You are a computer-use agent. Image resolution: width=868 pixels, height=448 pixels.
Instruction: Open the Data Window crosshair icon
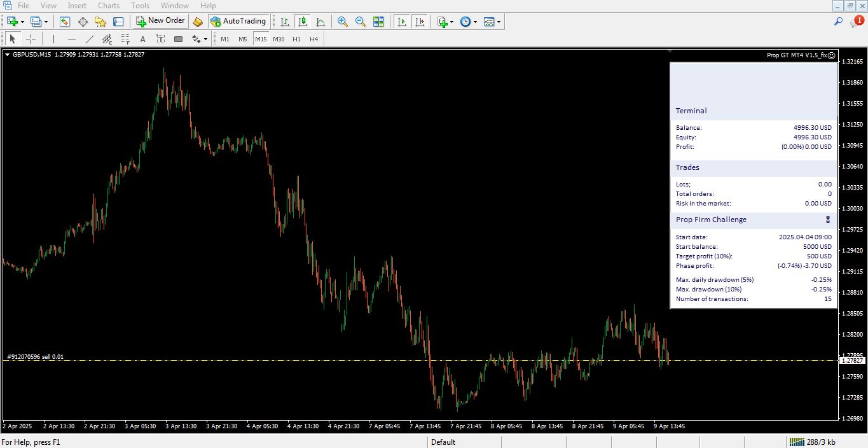pos(83,22)
